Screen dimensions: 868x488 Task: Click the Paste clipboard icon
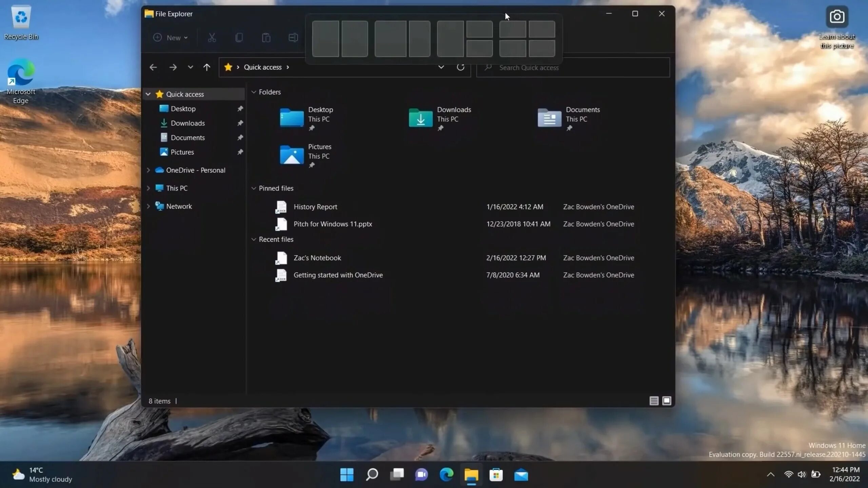coord(266,38)
